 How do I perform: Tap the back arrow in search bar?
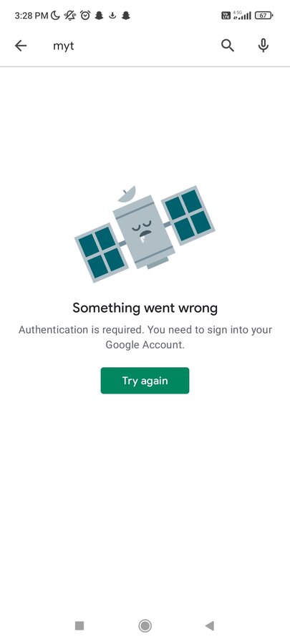(21, 46)
